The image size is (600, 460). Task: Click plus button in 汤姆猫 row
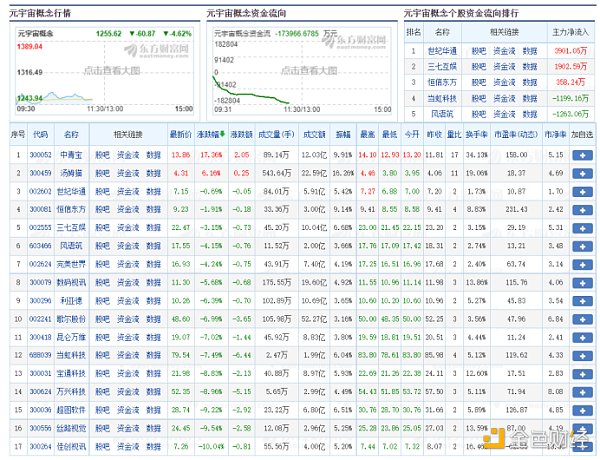(582, 173)
